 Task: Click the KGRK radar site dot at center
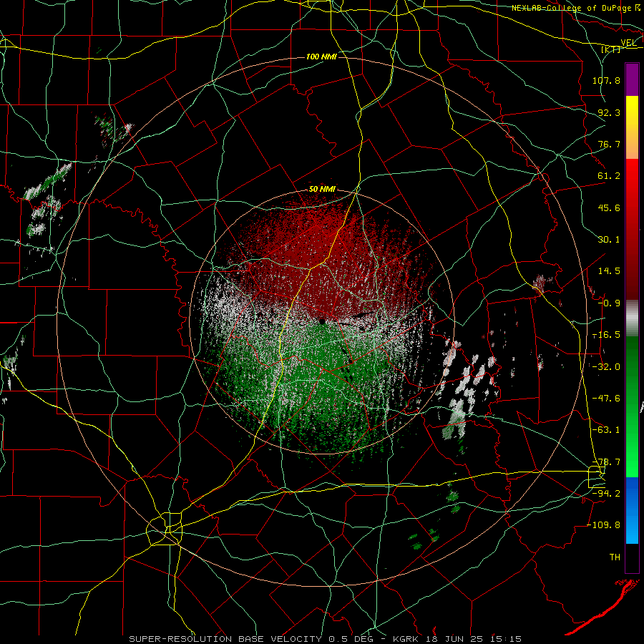(x=322, y=321)
